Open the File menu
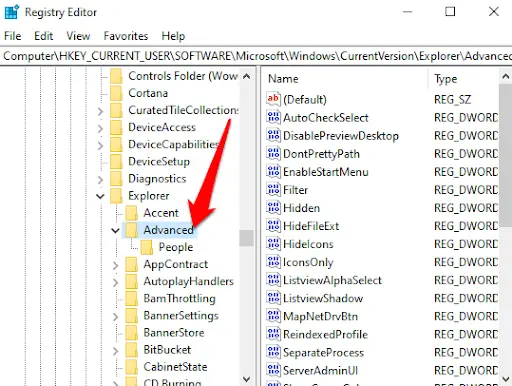Image resolution: width=512 pixels, height=386 pixels. coord(13,36)
